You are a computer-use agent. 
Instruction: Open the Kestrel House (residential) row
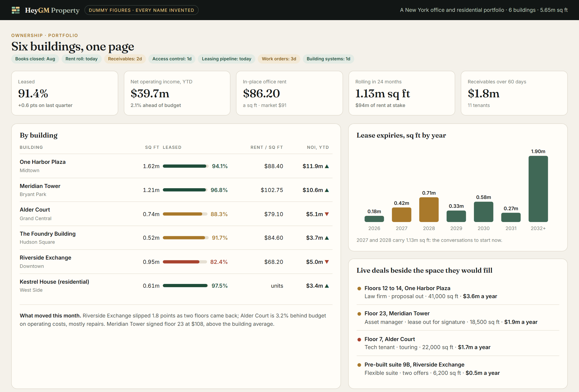point(176,286)
